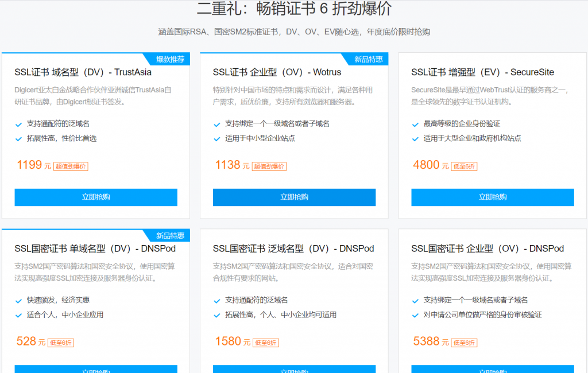
Task: Click the 528 元 price
Action: [x=31, y=341]
